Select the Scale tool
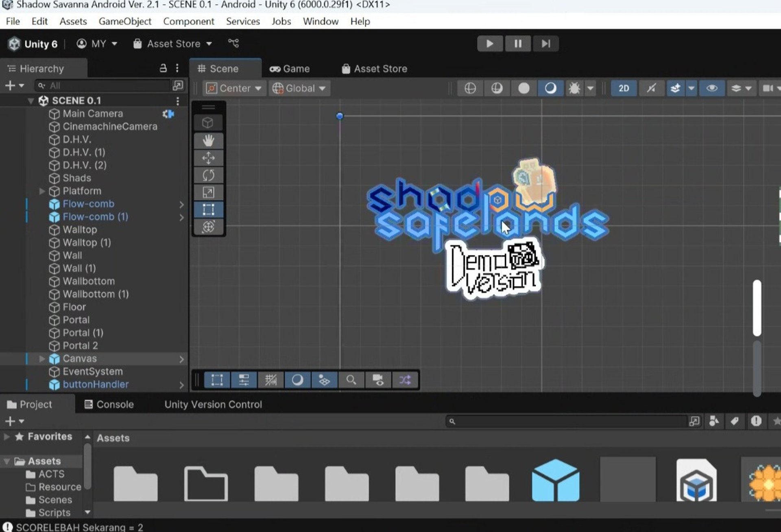 click(208, 192)
